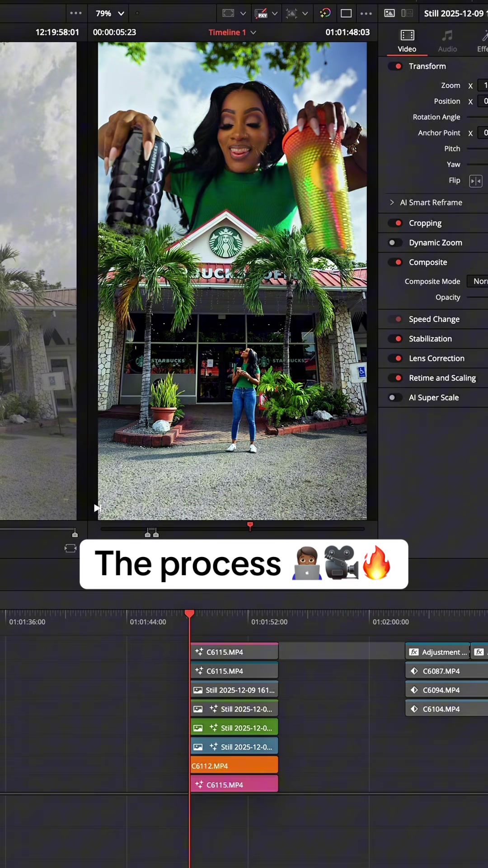Click the sparkle icon on the pink C6115.MP4
Image resolution: width=488 pixels, height=868 pixels.
pos(199,784)
